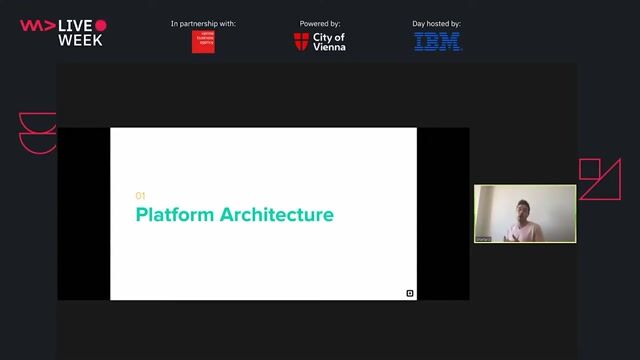640x360 pixels.
Task: Click the small square icon on the slide corner
Action: pyautogui.click(x=410, y=293)
